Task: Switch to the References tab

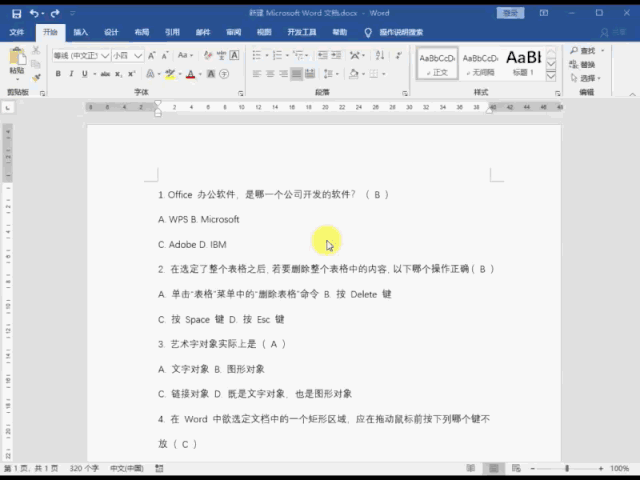Action: click(x=172, y=32)
